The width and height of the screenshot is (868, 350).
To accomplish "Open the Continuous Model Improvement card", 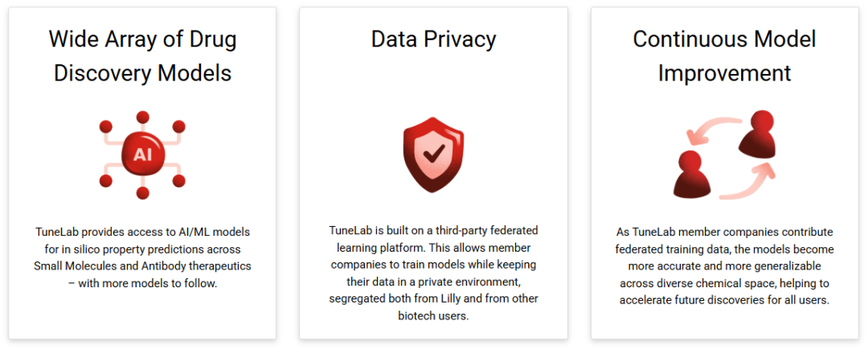I will coord(725,173).
